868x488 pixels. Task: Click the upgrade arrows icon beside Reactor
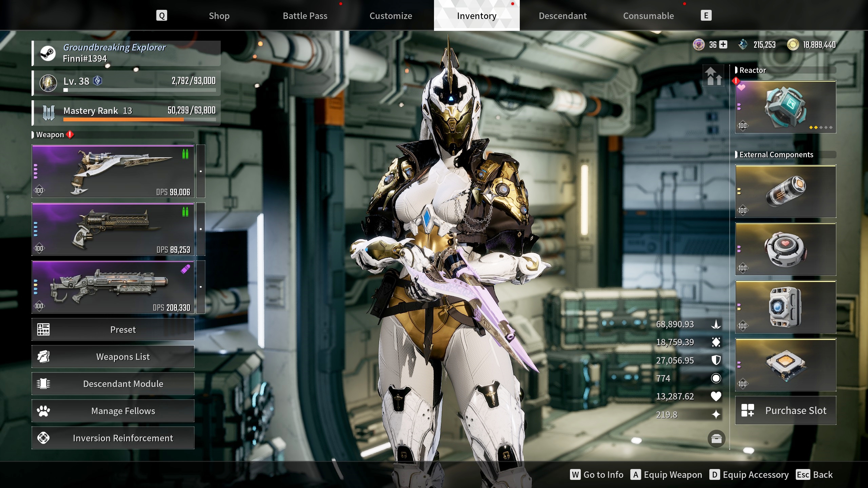(x=713, y=76)
